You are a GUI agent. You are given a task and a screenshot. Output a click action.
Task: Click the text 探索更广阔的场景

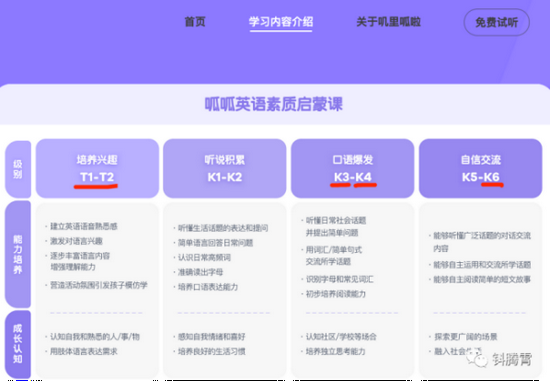click(x=466, y=337)
